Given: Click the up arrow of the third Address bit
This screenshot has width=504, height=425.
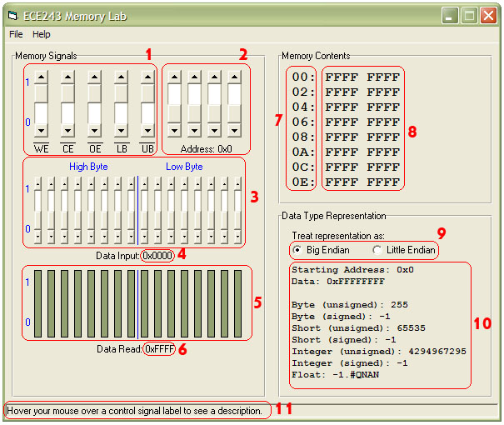Looking at the screenshot, I should coord(214,77).
